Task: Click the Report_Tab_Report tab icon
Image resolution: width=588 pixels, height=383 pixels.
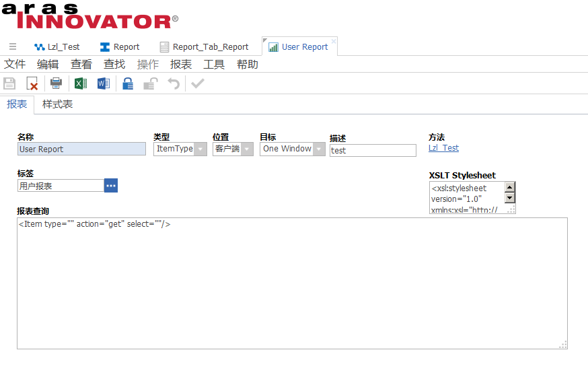Action: point(164,47)
